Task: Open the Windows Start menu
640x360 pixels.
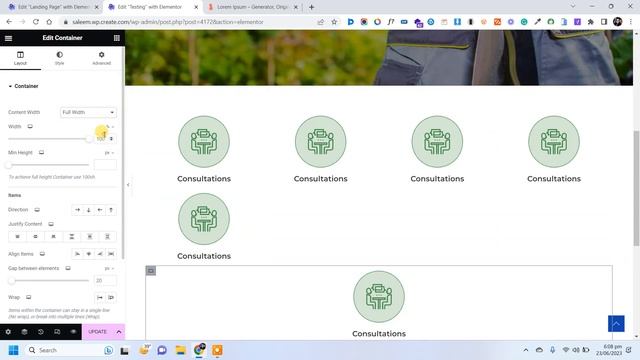Action: [13, 350]
